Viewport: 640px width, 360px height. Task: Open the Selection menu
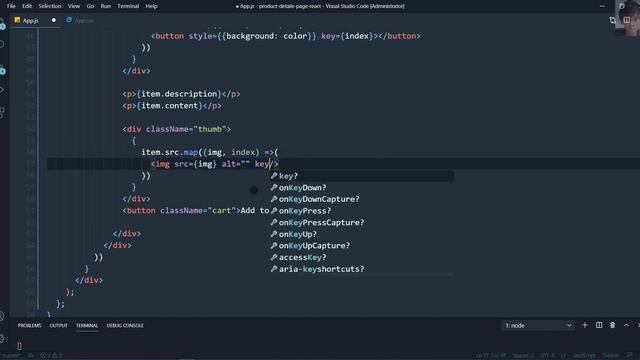(x=50, y=6)
